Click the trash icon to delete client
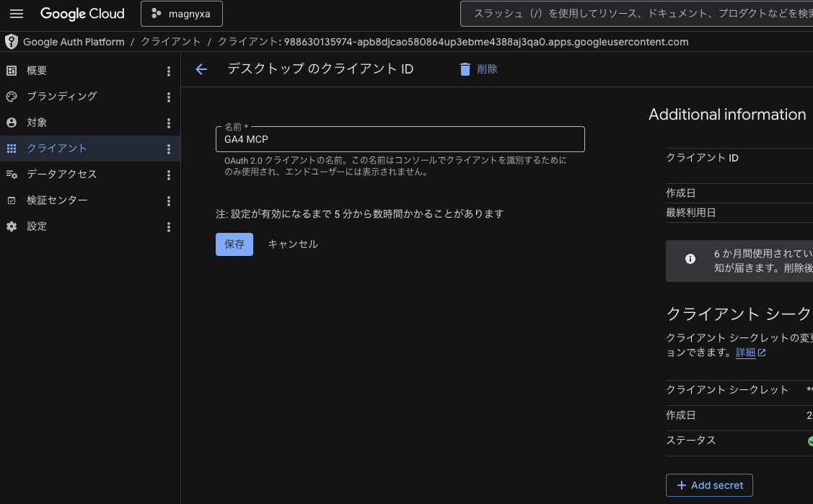 [x=465, y=69]
